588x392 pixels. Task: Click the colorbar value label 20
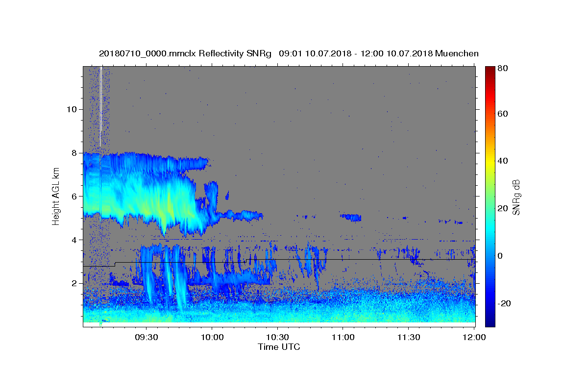coord(503,208)
